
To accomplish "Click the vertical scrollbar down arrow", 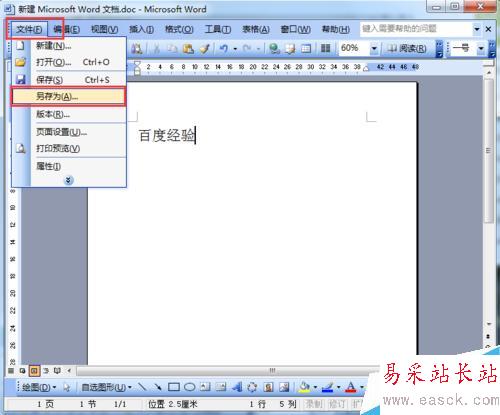I will 489,324.
